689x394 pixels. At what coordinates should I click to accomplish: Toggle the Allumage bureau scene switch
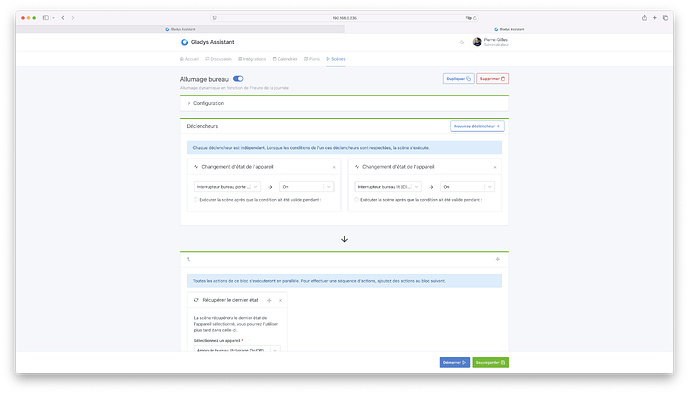click(238, 79)
